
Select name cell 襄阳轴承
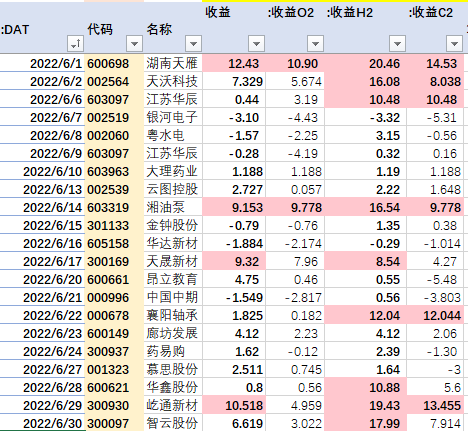coord(173,315)
